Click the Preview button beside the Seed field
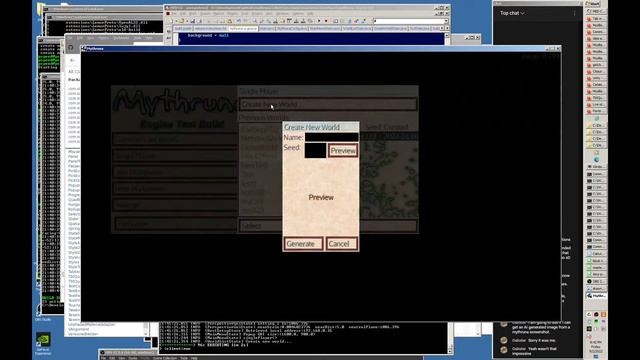 tap(343, 151)
